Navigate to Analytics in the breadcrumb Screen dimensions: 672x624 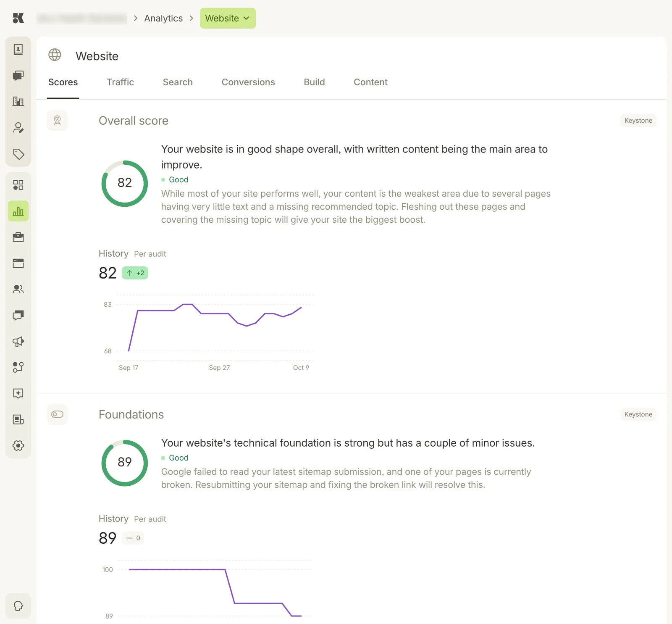click(163, 18)
